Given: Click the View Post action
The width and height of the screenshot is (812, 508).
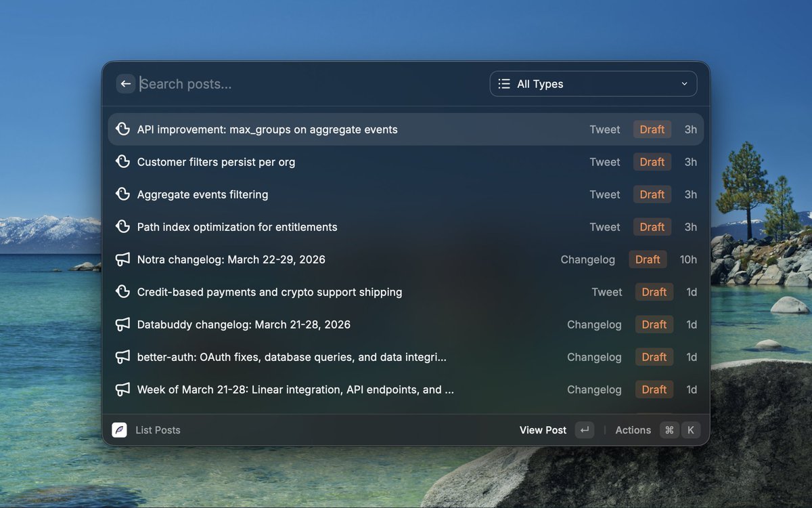Looking at the screenshot, I should pyautogui.click(x=543, y=430).
